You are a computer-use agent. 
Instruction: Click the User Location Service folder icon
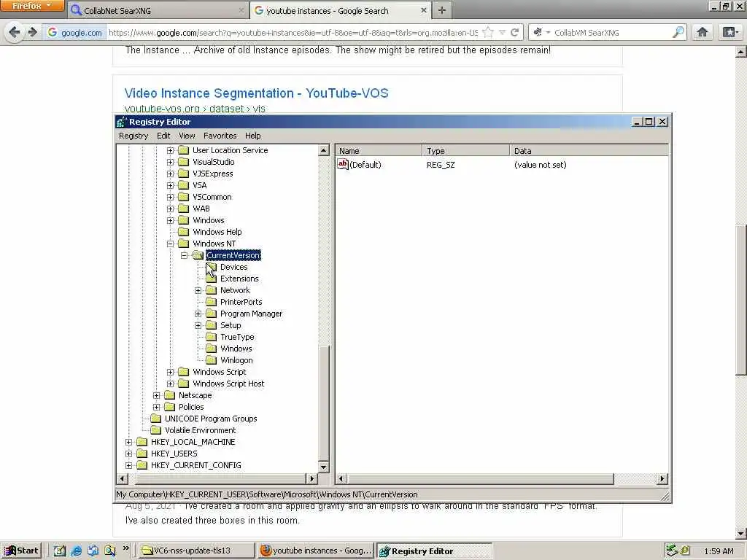click(x=183, y=150)
